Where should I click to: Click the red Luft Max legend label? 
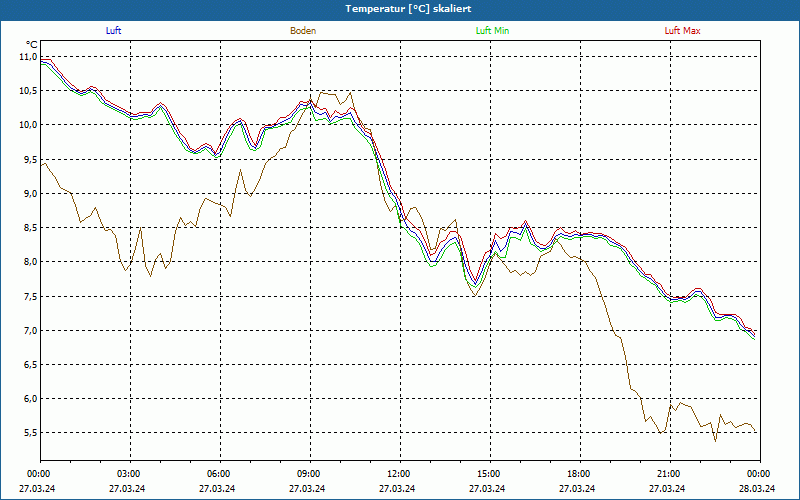tap(682, 31)
